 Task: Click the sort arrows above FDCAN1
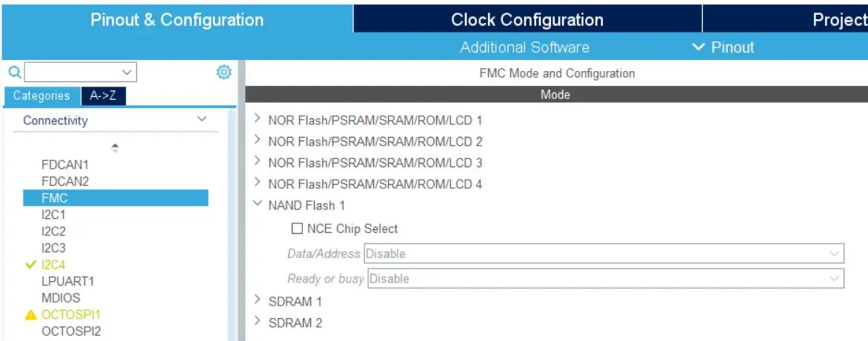[115, 148]
